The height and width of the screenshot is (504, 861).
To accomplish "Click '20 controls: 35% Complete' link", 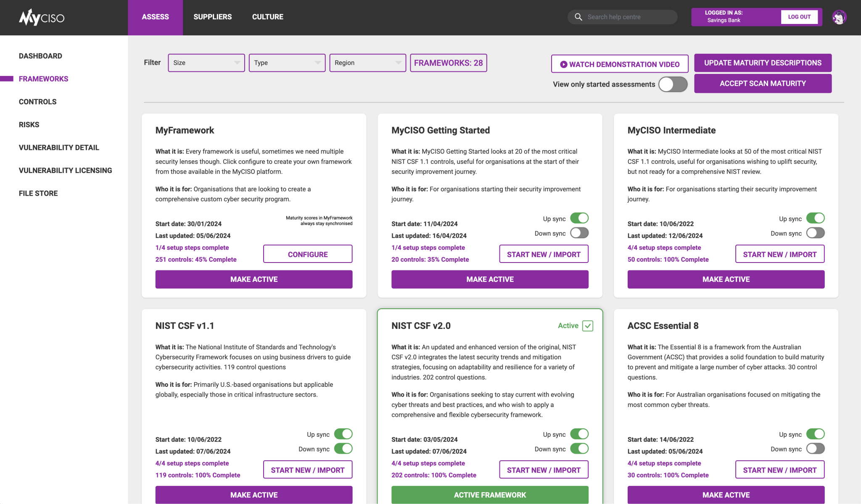I will pyautogui.click(x=430, y=260).
